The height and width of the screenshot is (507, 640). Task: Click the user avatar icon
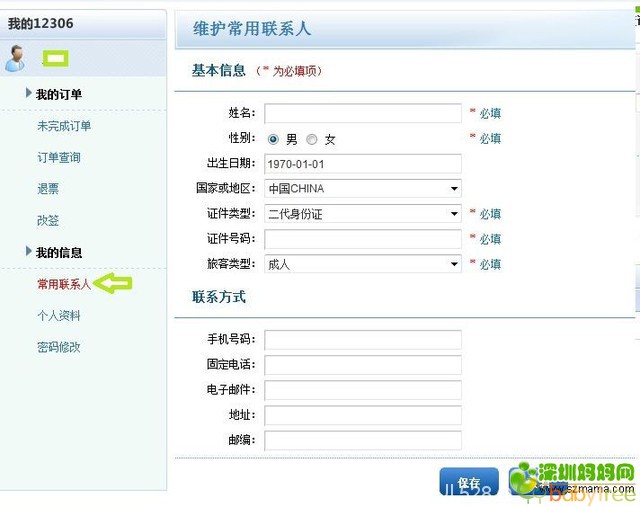click(x=15, y=59)
